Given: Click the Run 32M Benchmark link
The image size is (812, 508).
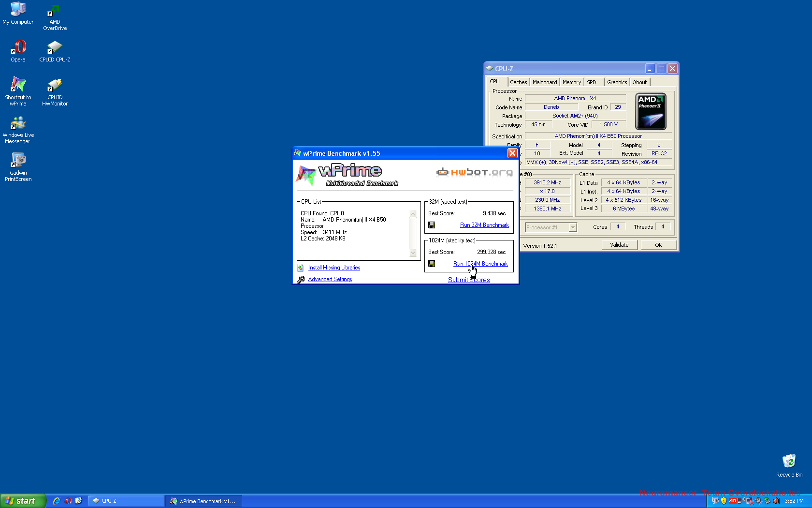Looking at the screenshot, I should [484, 225].
